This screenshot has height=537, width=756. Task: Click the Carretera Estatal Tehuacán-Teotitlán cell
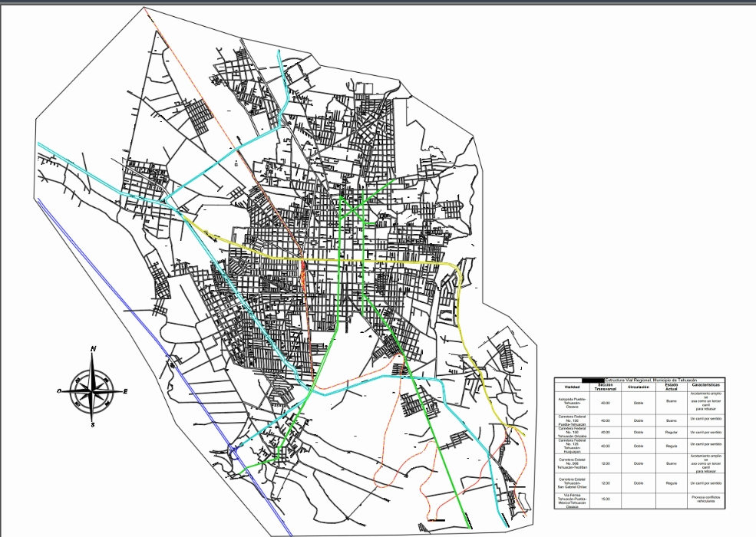coord(573,463)
